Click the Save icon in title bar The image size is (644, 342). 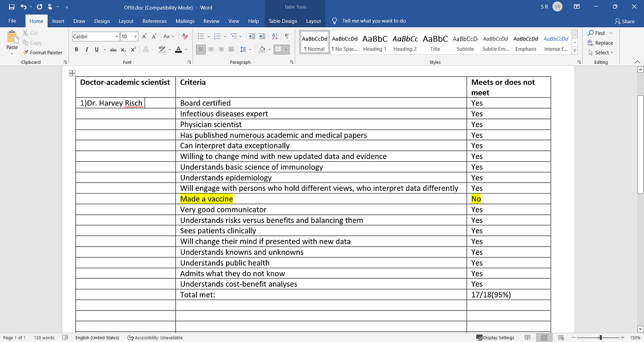[11, 7]
